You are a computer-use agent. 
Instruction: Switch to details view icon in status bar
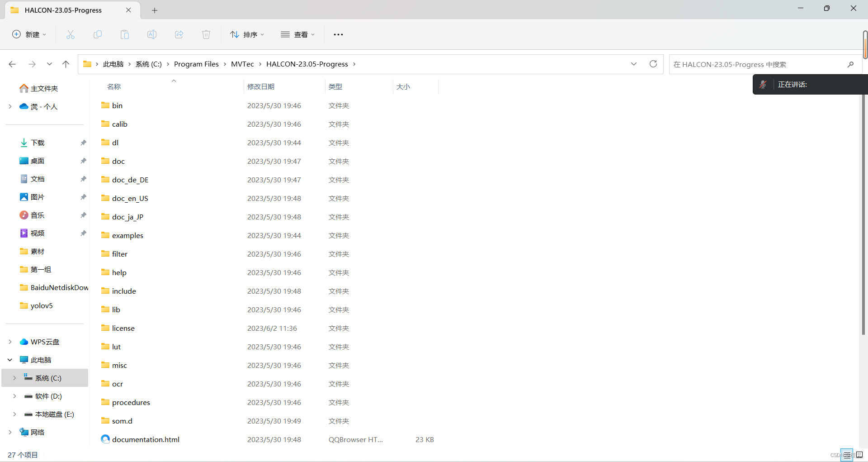pyautogui.click(x=847, y=455)
